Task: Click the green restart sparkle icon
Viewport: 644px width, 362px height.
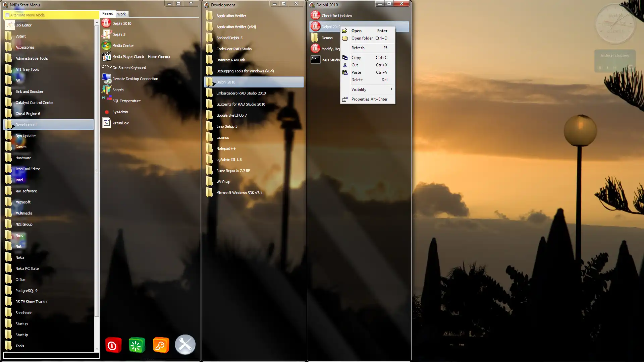Action: [x=137, y=345]
